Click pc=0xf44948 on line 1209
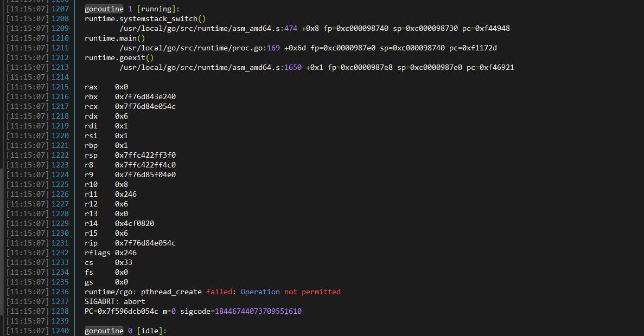Screen dimensions: 644x336 point(486,28)
